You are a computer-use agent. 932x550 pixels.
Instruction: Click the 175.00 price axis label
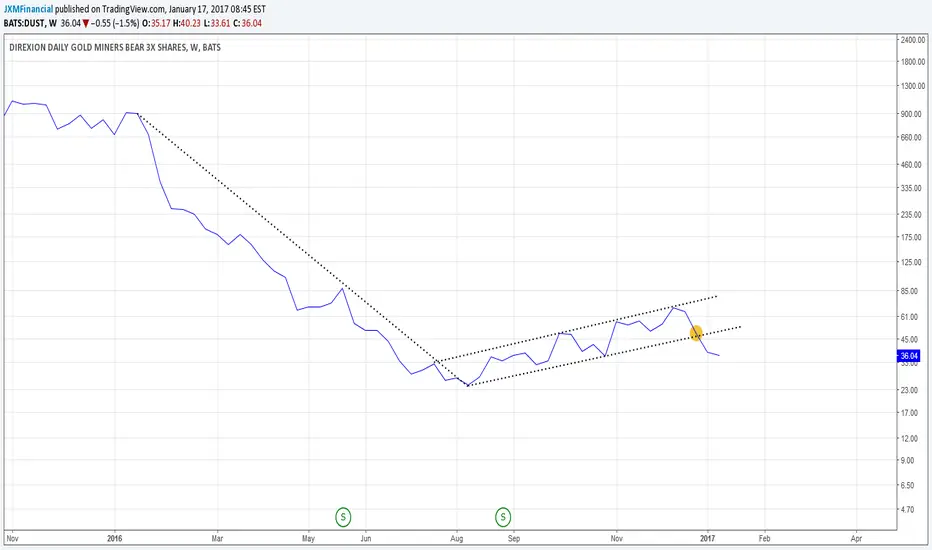[911, 237]
